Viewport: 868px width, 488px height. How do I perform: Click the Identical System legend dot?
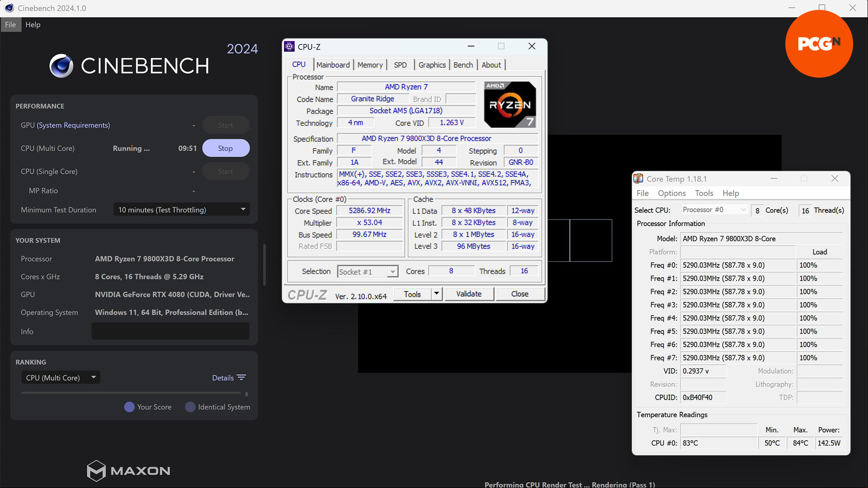(x=190, y=407)
